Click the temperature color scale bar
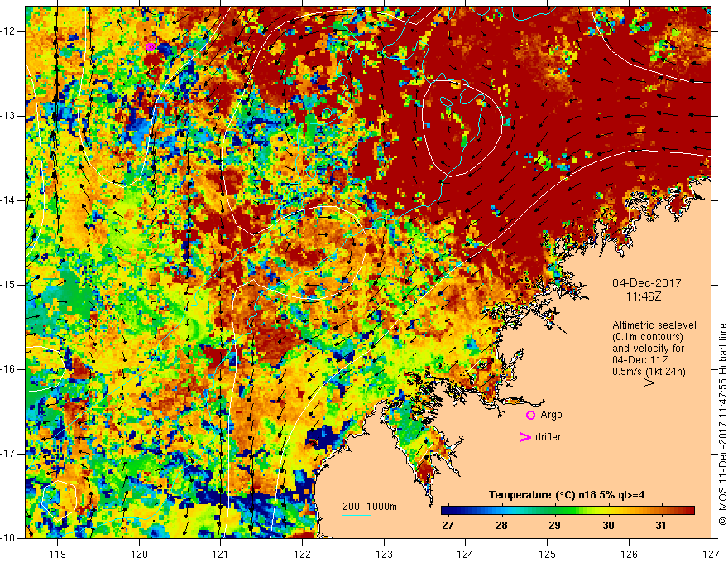The height and width of the screenshot is (563, 728). (x=568, y=511)
